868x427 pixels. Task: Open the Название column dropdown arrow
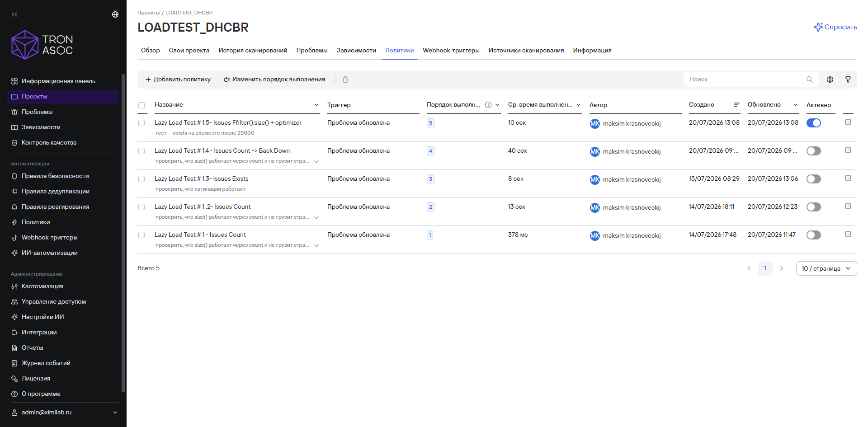pyautogui.click(x=316, y=105)
